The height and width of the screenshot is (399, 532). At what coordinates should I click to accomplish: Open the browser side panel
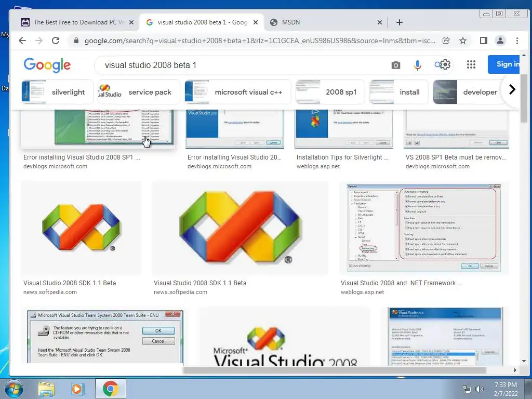point(484,41)
